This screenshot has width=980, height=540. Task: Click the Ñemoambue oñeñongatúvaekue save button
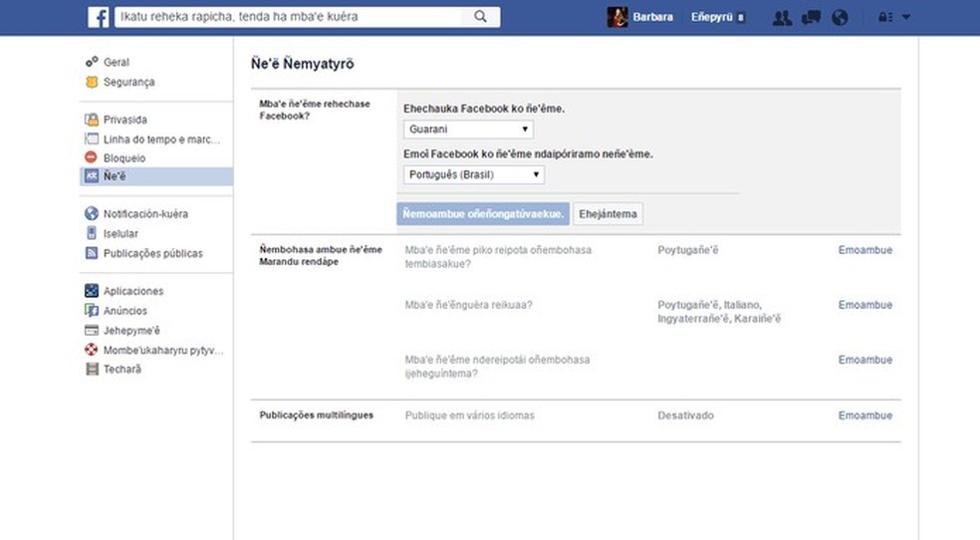coord(483,214)
